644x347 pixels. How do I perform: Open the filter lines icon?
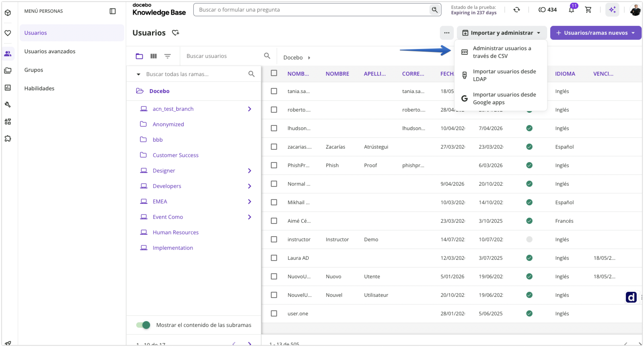(167, 56)
